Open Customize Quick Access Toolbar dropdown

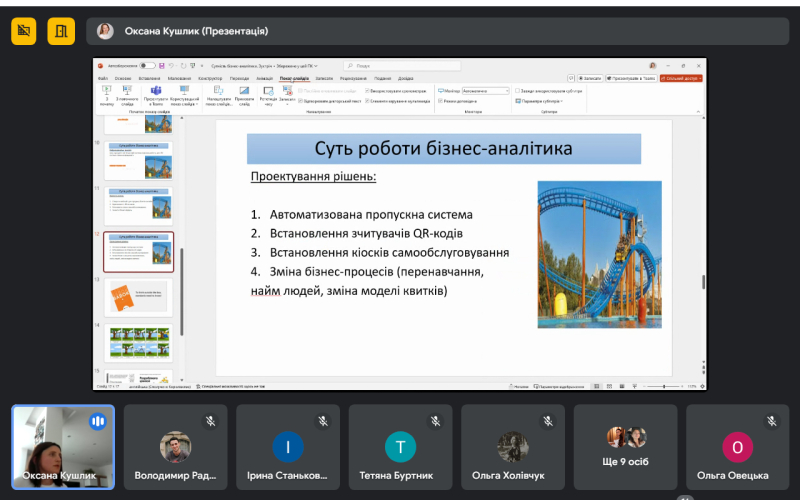click(202, 66)
